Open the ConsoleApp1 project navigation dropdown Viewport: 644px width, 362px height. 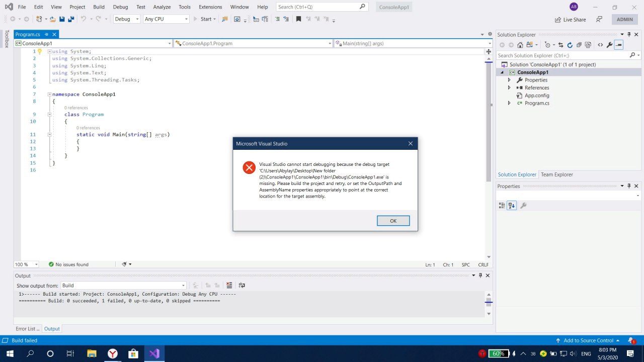point(93,44)
